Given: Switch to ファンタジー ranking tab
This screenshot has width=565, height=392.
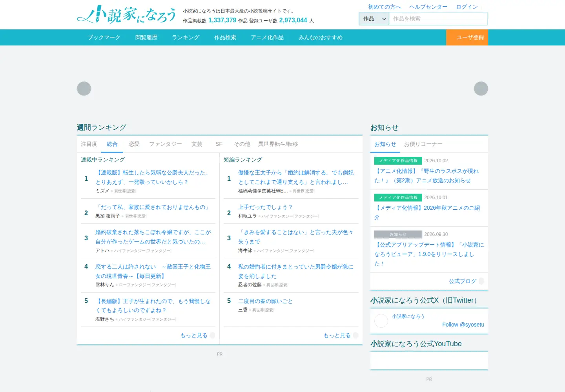Looking at the screenshot, I should [166, 144].
